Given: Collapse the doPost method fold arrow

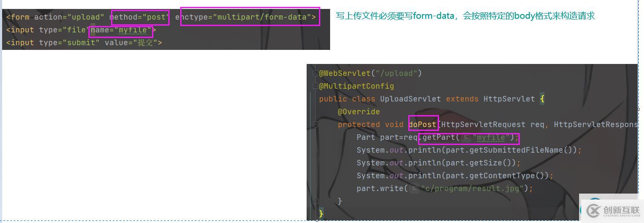Looking at the screenshot, I should 316,125.
